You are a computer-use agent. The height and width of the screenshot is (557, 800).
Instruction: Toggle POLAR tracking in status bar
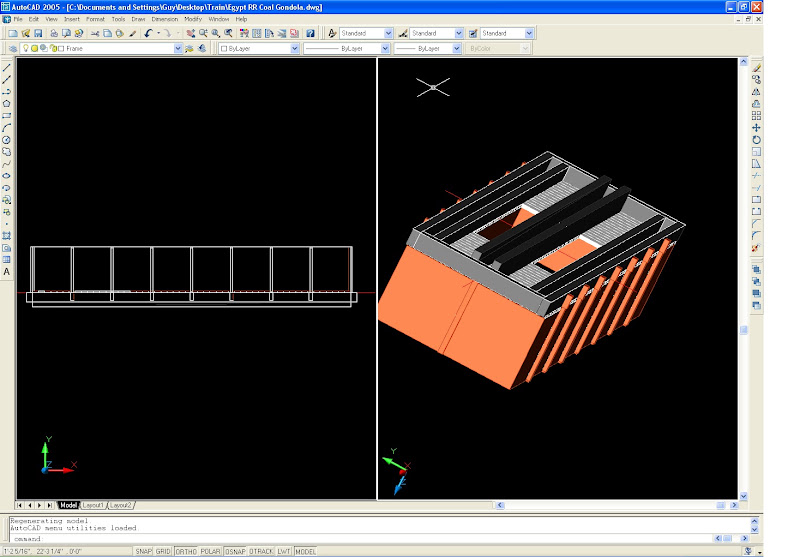[x=210, y=551]
